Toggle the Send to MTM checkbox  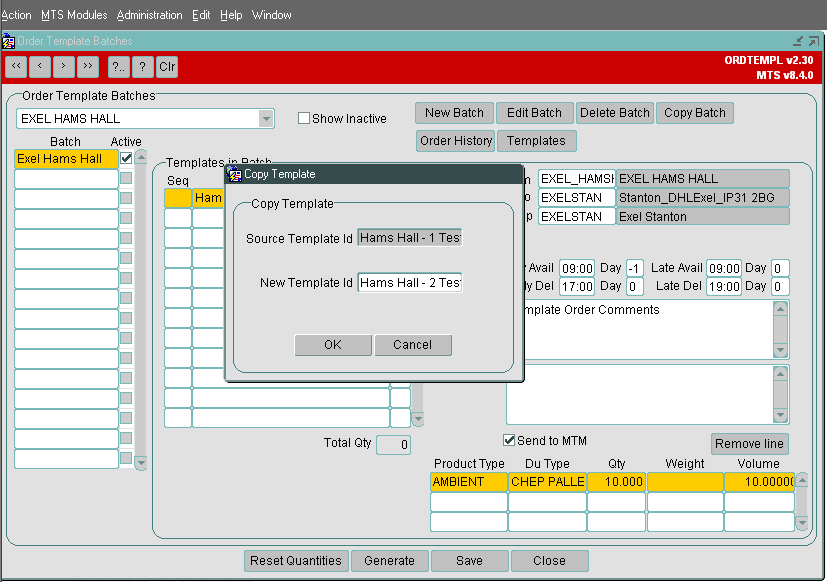509,440
